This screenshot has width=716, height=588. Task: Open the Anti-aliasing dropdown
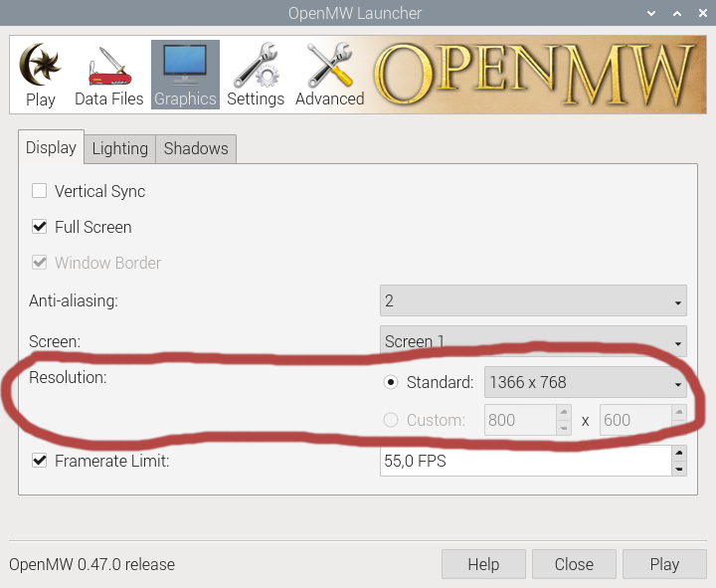pyautogui.click(x=533, y=300)
